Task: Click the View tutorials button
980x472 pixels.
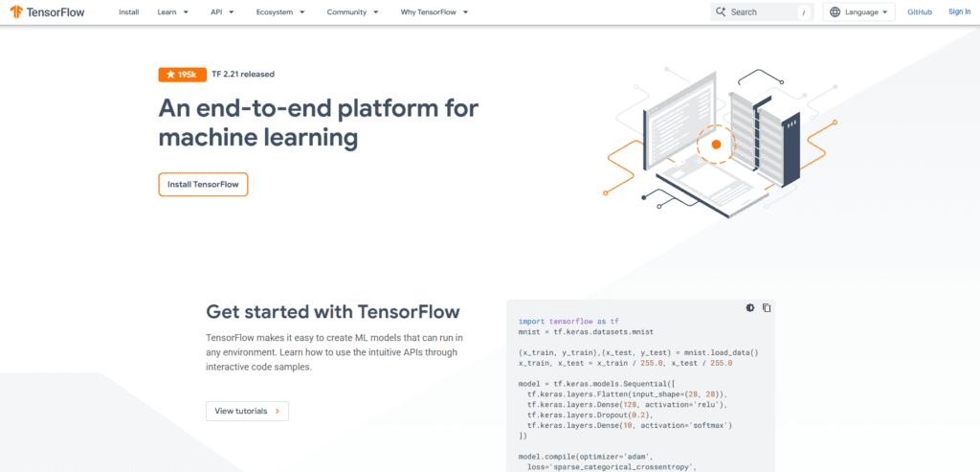Action: click(248, 412)
